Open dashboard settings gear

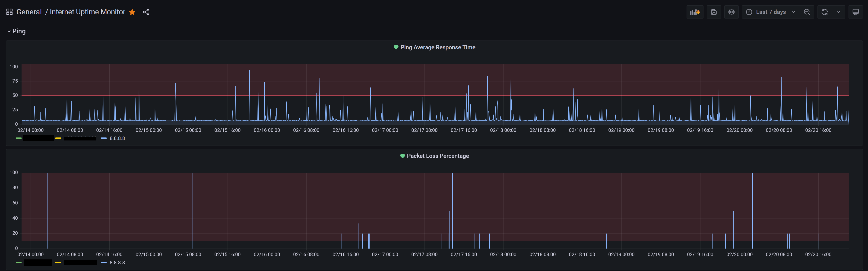pos(731,12)
